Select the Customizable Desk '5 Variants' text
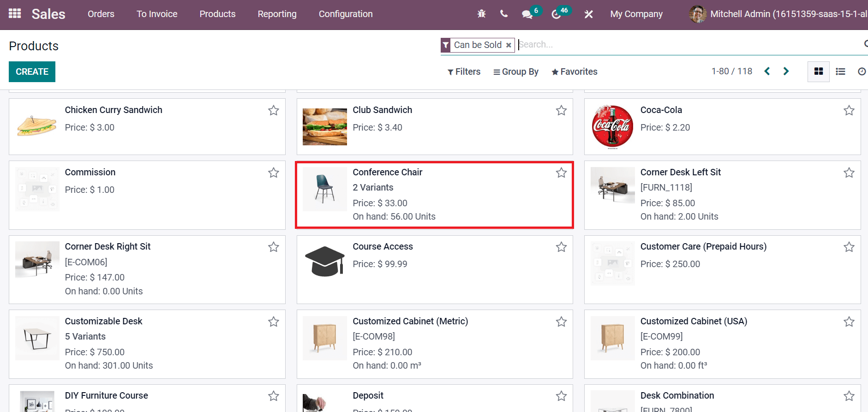868x412 pixels. point(85,336)
